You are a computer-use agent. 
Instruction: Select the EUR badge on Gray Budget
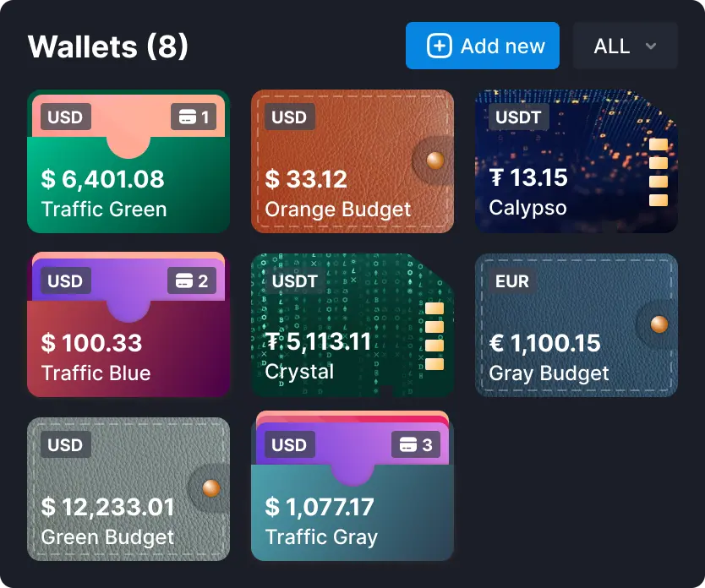pos(511,280)
